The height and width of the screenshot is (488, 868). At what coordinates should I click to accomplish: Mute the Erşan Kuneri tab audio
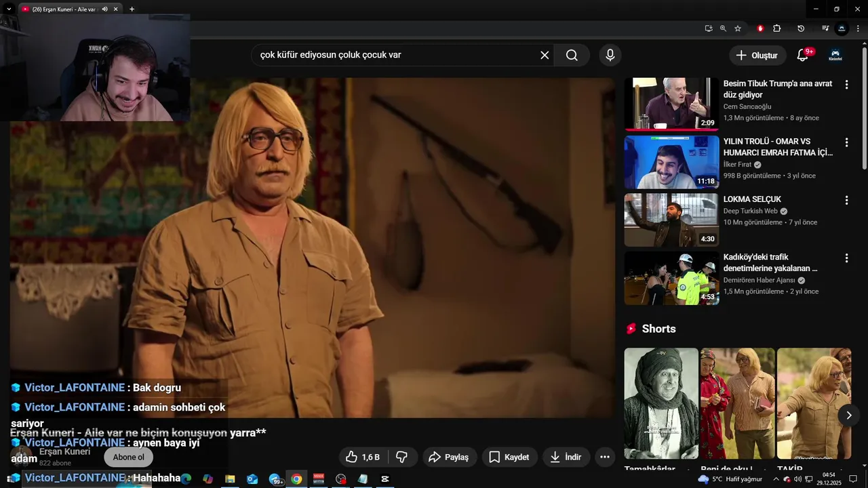[105, 9]
